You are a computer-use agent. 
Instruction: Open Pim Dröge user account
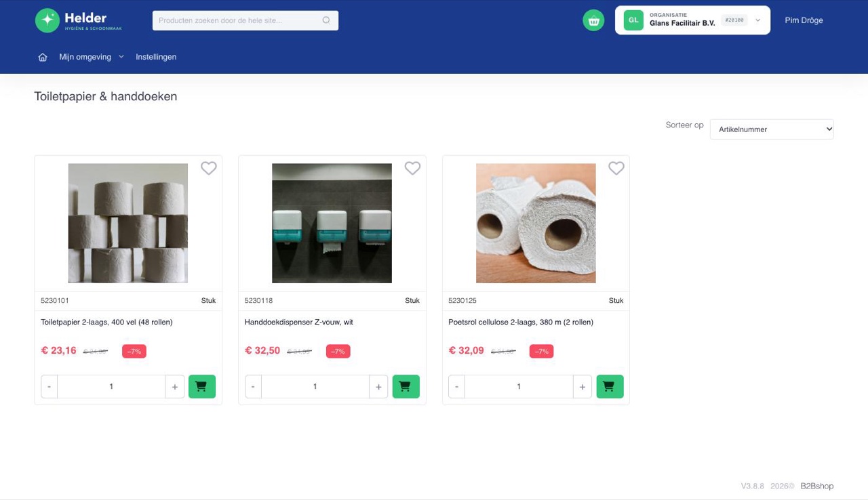coord(804,20)
